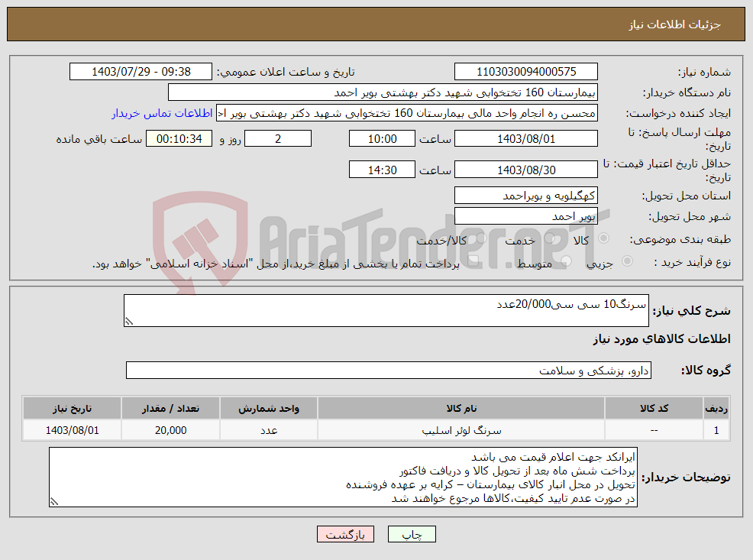
Task: Click the item name cell سرنگ لوئر اسلیپ
Action: click(x=461, y=430)
